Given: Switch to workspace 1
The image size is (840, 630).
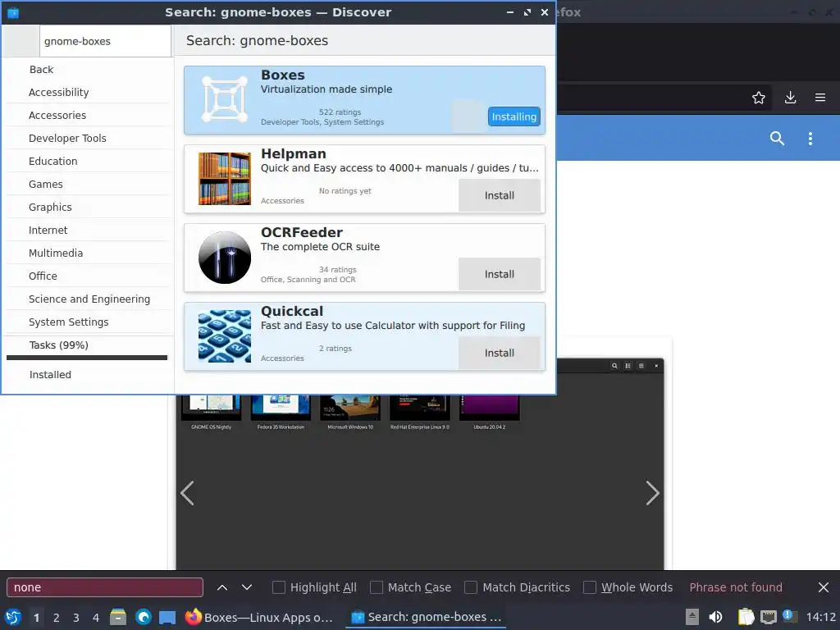Looking at the screenshot, I should pos(36,618).
